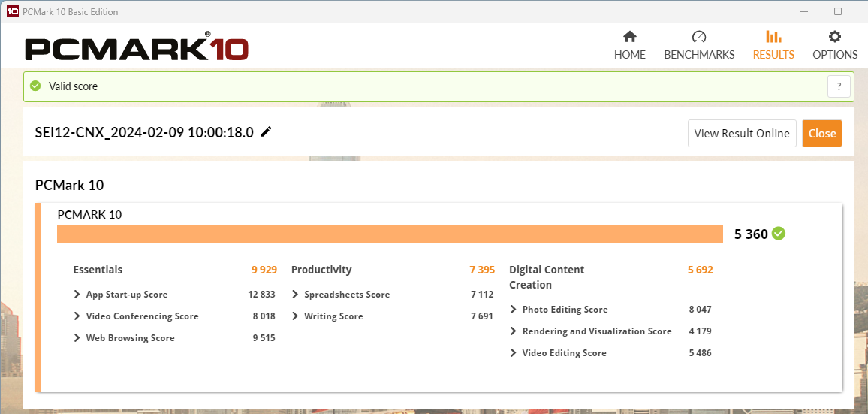Click the Digital Content Creation score 5 692
The width and height of the screenshot is (868, 414).
[x=701, y=270]
